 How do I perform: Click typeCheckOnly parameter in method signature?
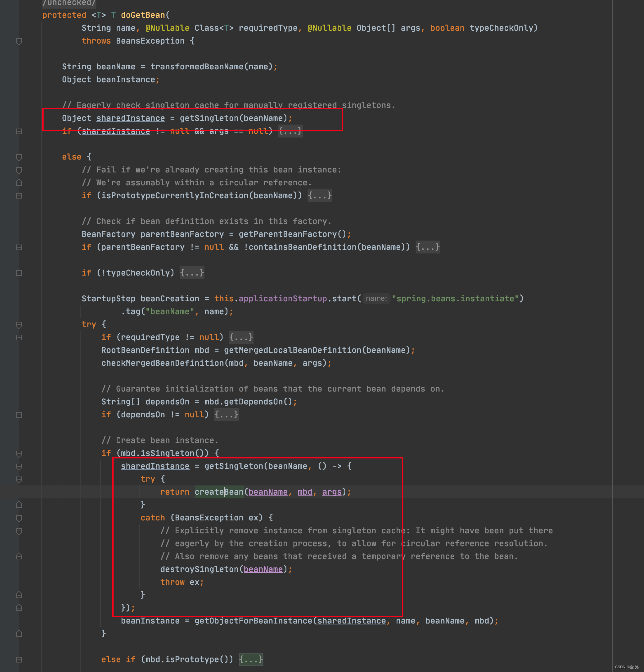click(x=501, y=28)
